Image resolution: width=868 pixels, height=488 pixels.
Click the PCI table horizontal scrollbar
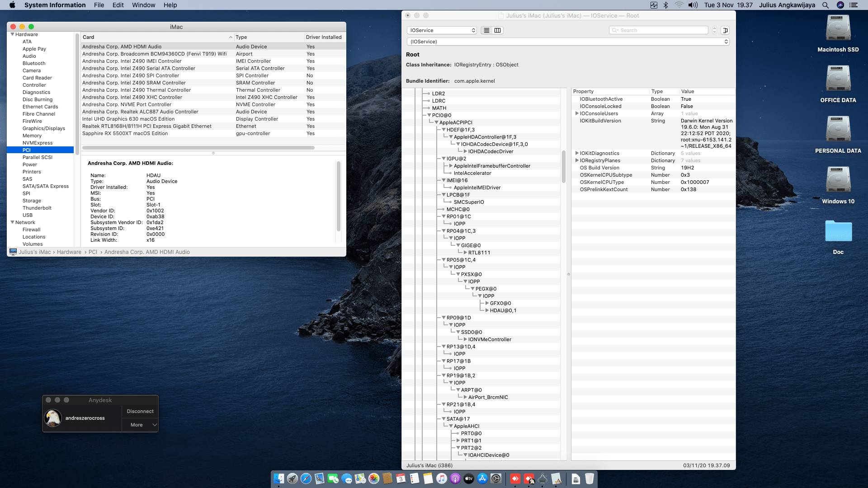tap(198, 148)
